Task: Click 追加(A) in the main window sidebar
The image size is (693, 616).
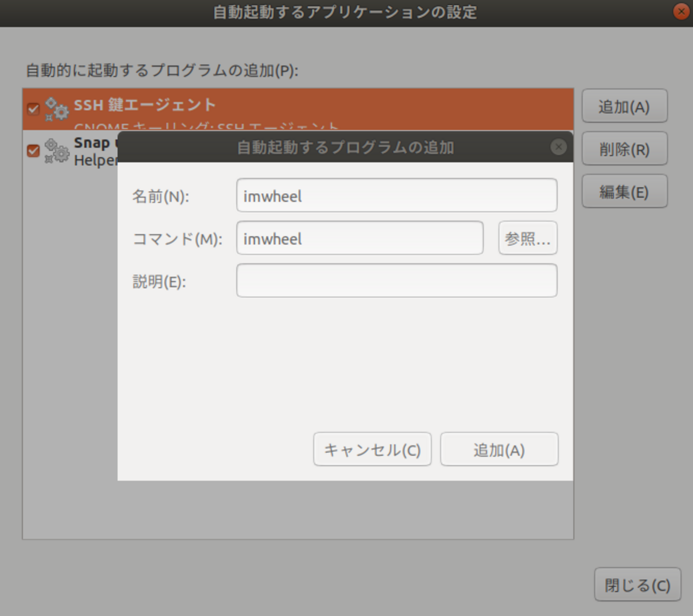Action: point(624,106)
